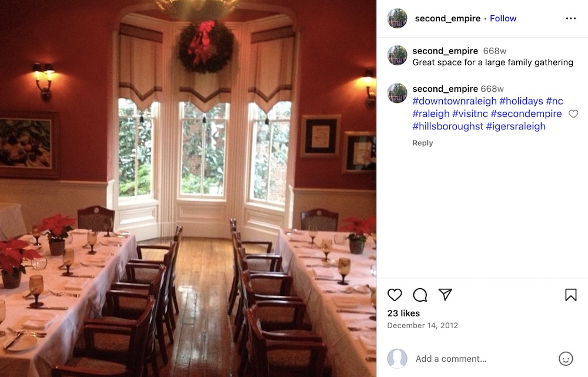This screenshot has width=588, height=377.
Task: Share post via paper plane icon
Action: tap(445, 295)
